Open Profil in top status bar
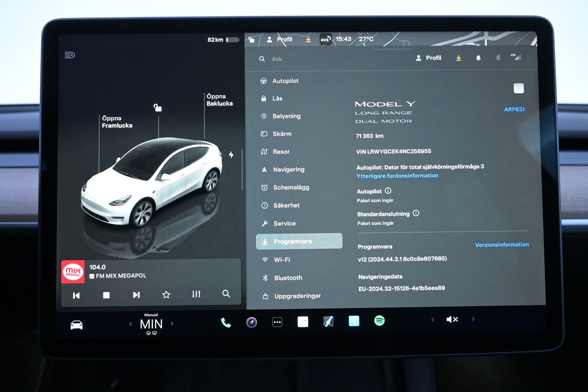Image resolution: width=588 pixels, height=392 pixels. (x=279, y=40)
